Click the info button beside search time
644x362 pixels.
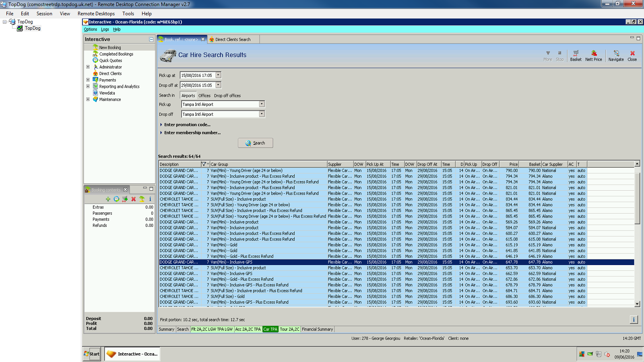tap(634, 319)
